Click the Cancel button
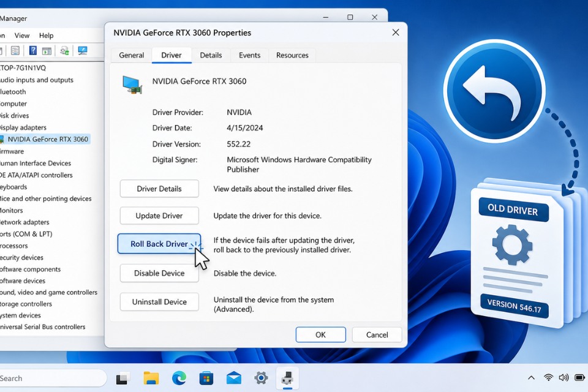 377,334
